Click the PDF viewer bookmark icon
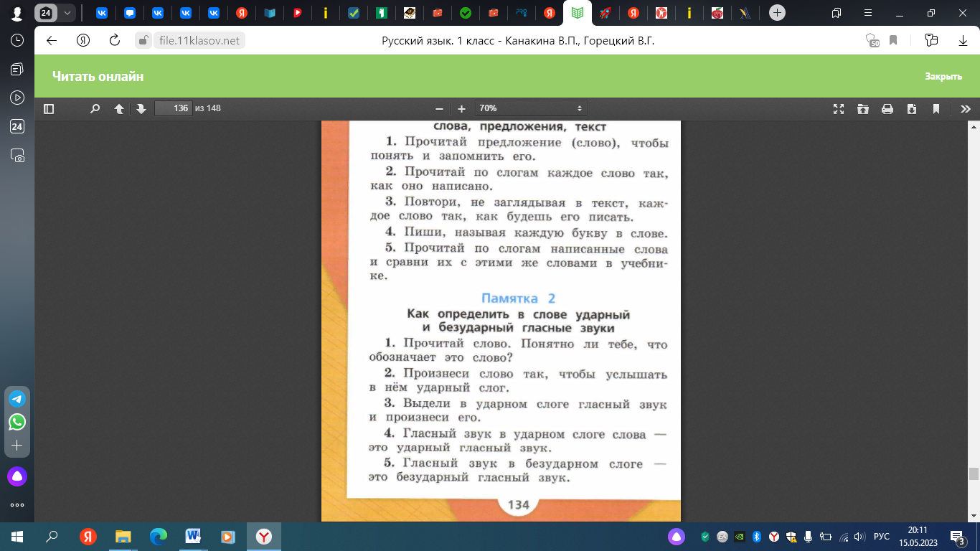The image size is (980, 551). point(936,109)
